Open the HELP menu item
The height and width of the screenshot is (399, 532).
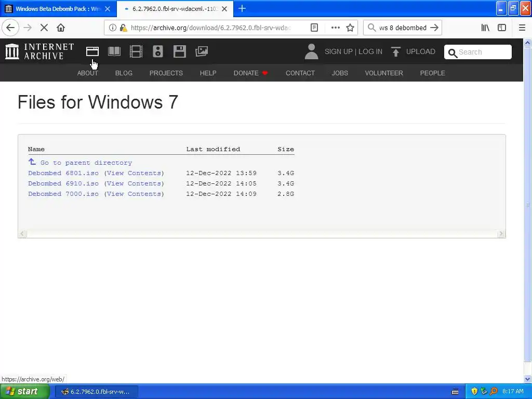[208, 73]
